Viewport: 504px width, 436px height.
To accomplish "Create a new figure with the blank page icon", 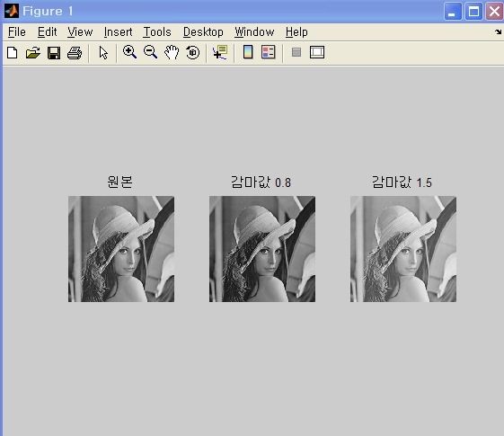I will point(13,52).
